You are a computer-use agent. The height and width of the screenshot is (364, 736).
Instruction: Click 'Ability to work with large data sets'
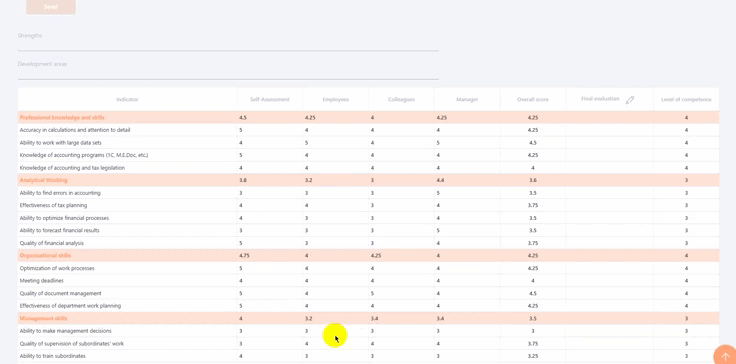pyautogui.click(x=61, y=143)
